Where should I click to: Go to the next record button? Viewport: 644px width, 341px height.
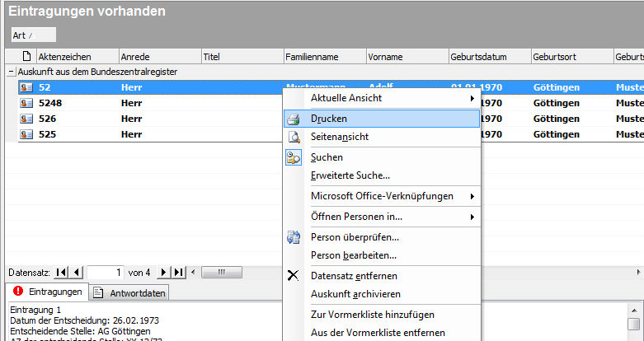[x=163, y=273]
